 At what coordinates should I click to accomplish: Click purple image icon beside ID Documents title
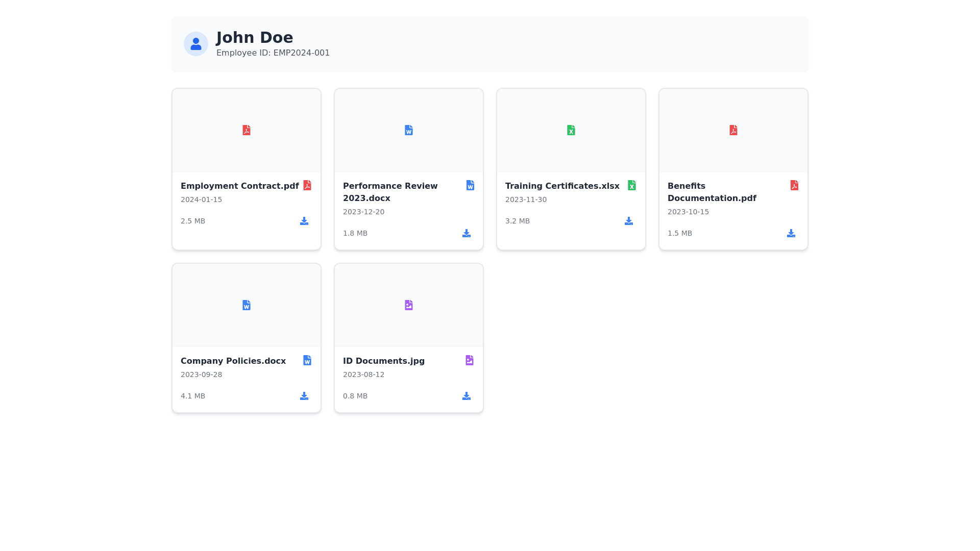(470, 360)
